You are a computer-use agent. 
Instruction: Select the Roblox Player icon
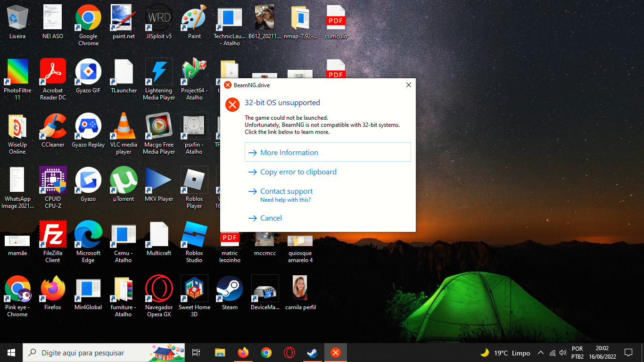coord(194,180)
